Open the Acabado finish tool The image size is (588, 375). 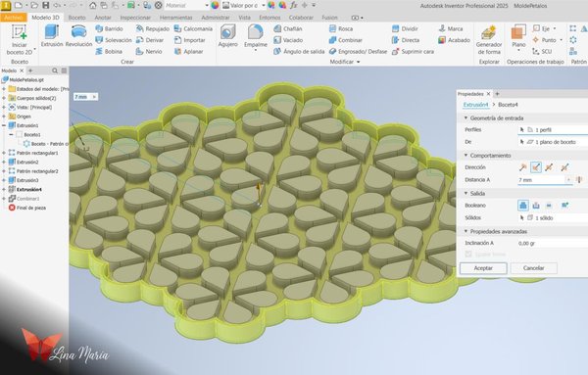pos(454,40)
